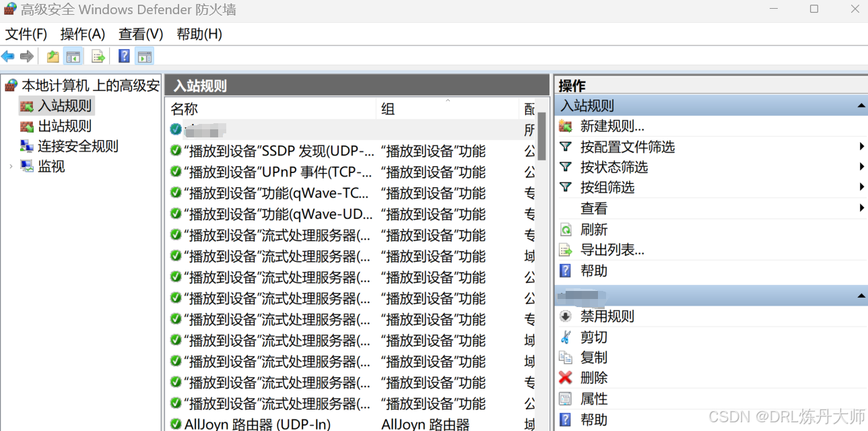
Task: Open the 帮助(H) menu in menu bar
Action: click(199, 34)
